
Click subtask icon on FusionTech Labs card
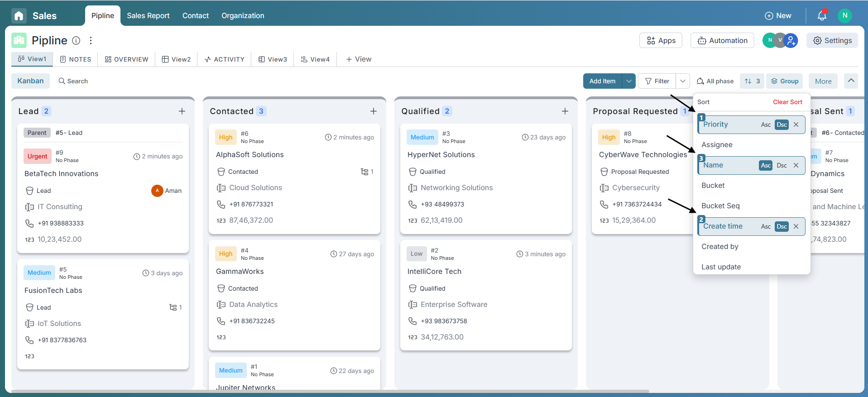[x=173, y=307]
